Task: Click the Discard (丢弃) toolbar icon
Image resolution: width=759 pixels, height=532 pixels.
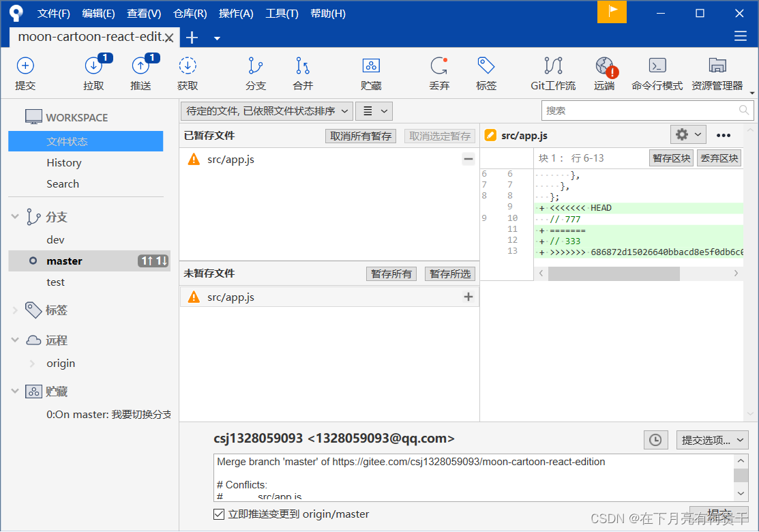Action: point(440,74)
